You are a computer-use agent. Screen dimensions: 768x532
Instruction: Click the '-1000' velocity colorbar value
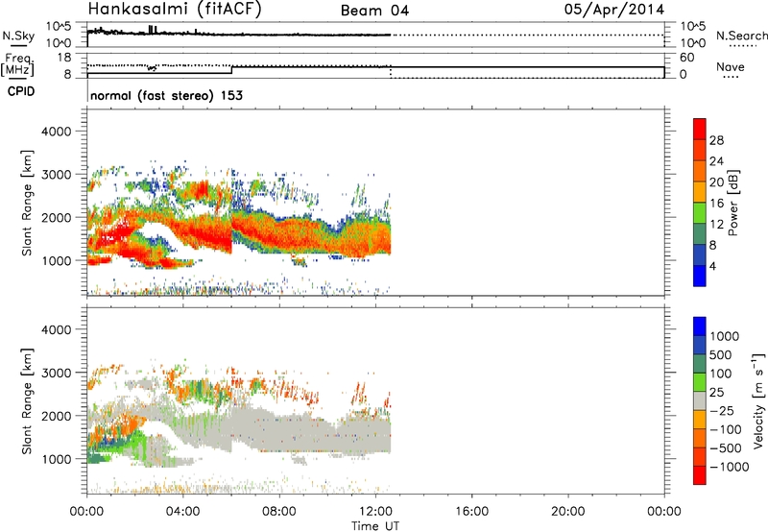click(x=729, y=467)
